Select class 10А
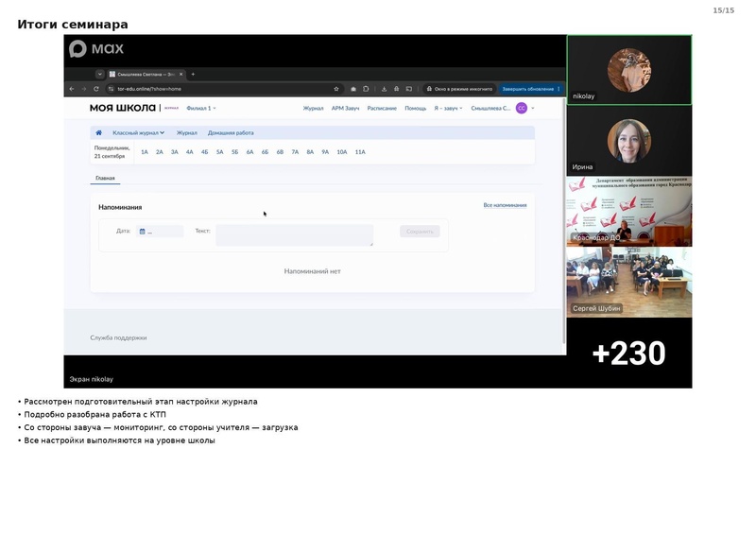Image resolution: width=756 pixels, height=535 pixels. [x=342, y=152]
